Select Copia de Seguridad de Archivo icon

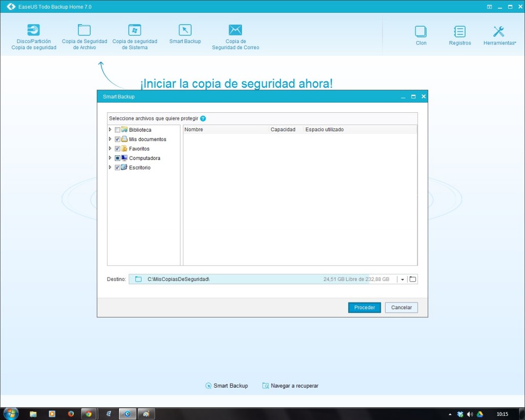point(84,30)
